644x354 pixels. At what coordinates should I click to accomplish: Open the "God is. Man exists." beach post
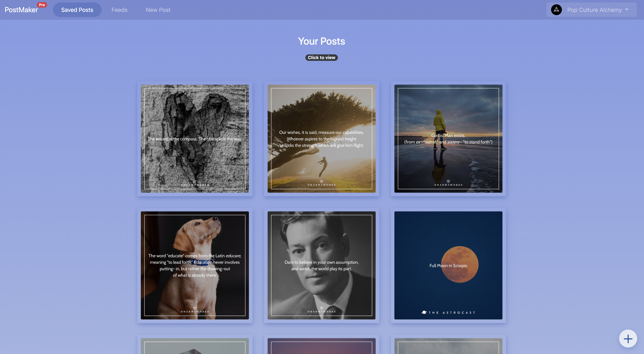[x=448, y=139]
